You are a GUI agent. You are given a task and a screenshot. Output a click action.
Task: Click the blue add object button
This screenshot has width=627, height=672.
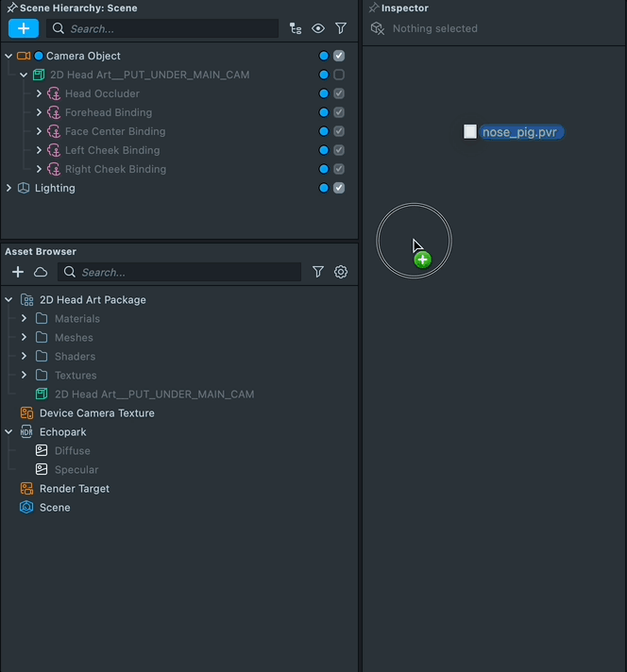coord(24,28)
